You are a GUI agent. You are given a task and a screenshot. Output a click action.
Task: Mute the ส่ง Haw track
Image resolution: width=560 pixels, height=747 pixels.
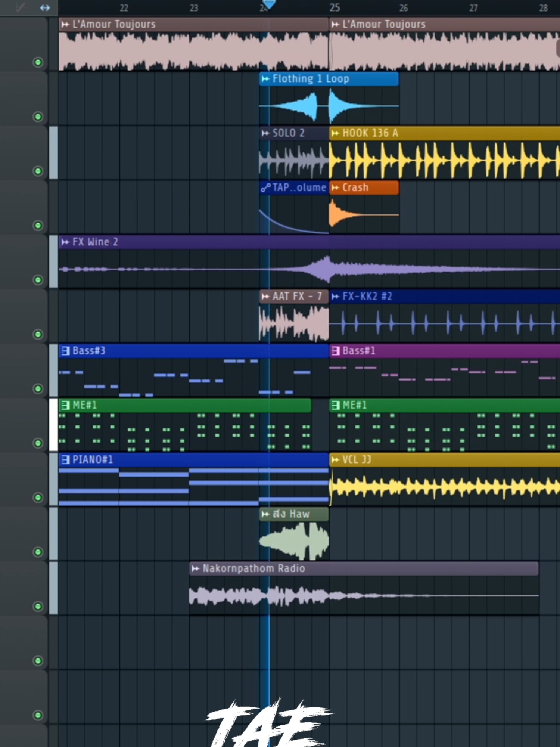38,552
